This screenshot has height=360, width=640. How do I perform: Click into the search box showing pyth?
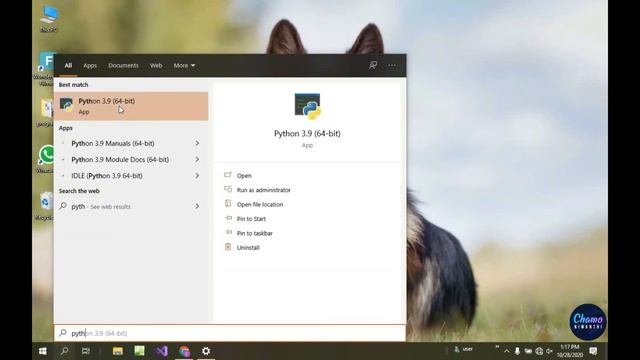coord(230,333)
